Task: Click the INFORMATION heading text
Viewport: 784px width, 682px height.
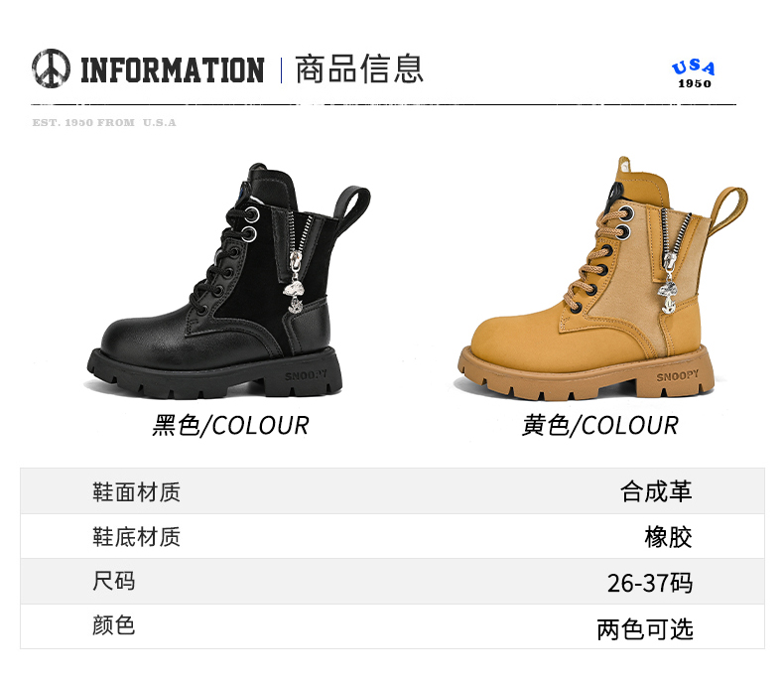Action: tap(173, 70)
